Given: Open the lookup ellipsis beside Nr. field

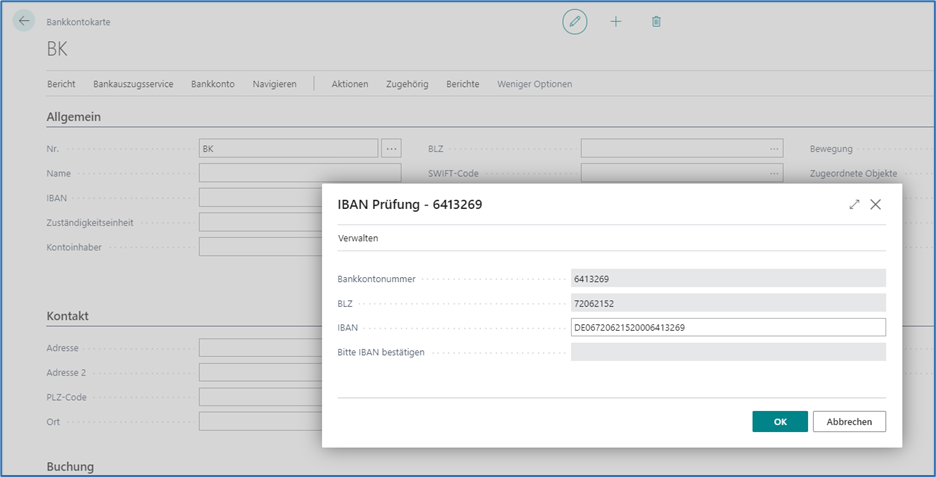Looking at the screenshot, I should click(391, 148).
